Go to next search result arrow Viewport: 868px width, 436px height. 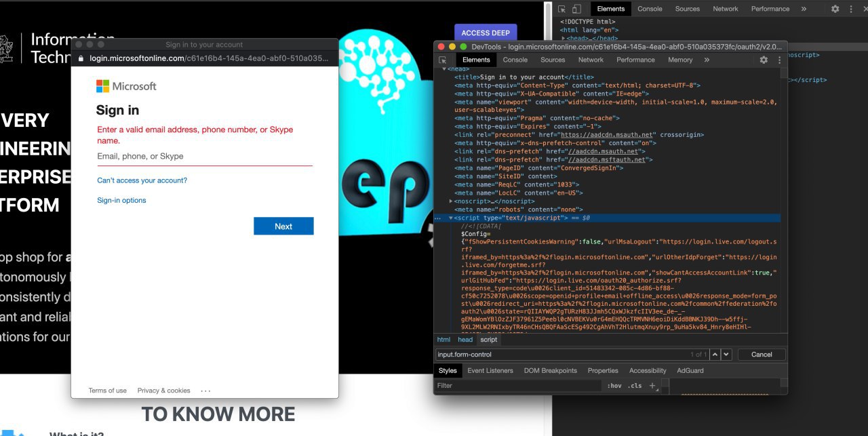tap(726, 354)
